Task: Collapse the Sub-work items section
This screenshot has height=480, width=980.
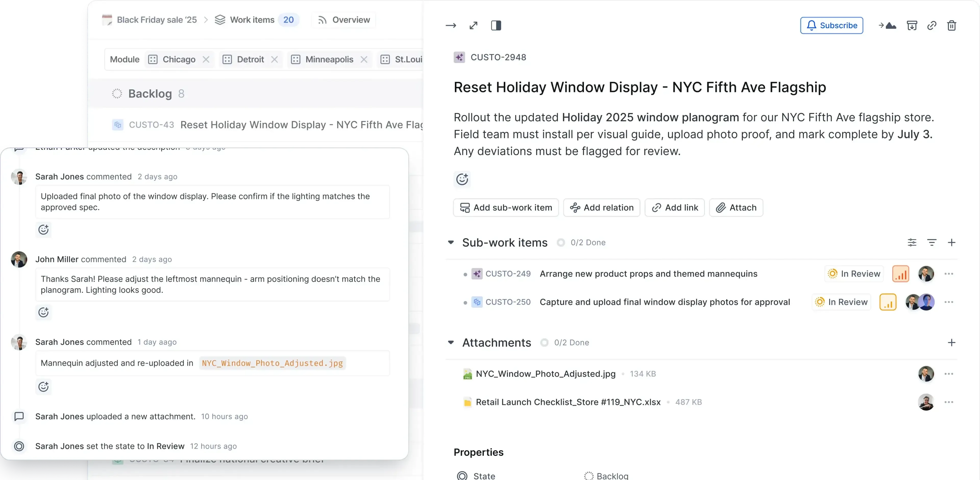Action: (451, 243)
